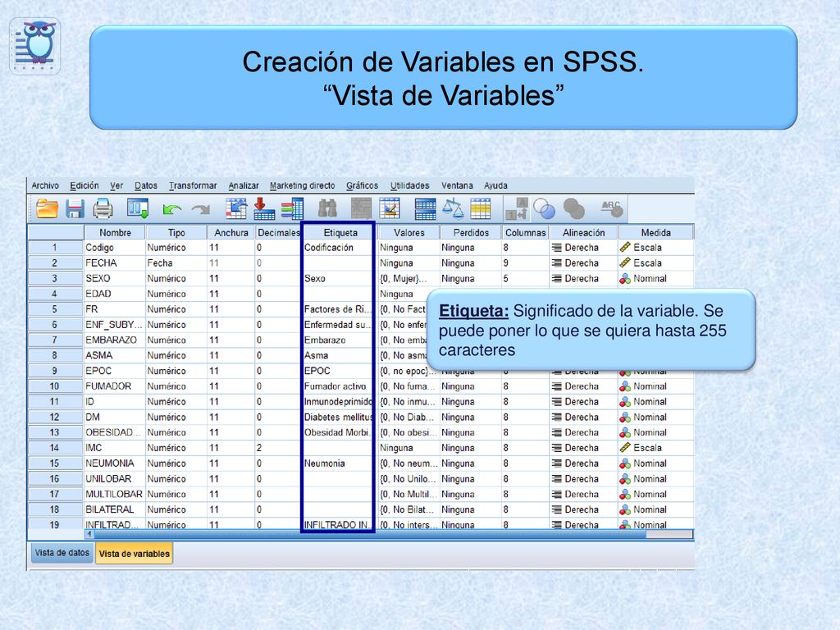Click the Valores column header
The width and height of the screenshot is (840, 630).
(409, 232)
